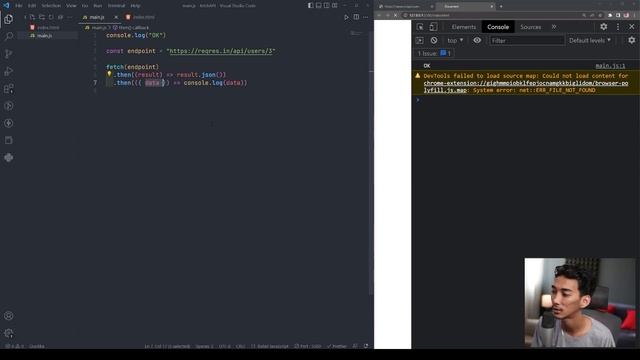
Task: Click the Customize Layout icon
Action: (x=335, y=6)
